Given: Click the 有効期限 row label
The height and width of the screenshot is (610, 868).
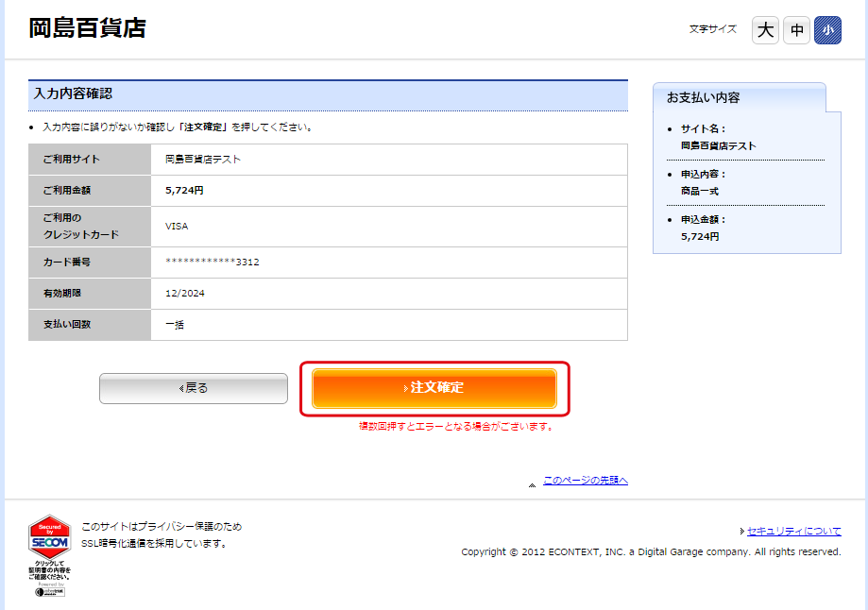Looking at the screenshot, I should pos(62,294).
